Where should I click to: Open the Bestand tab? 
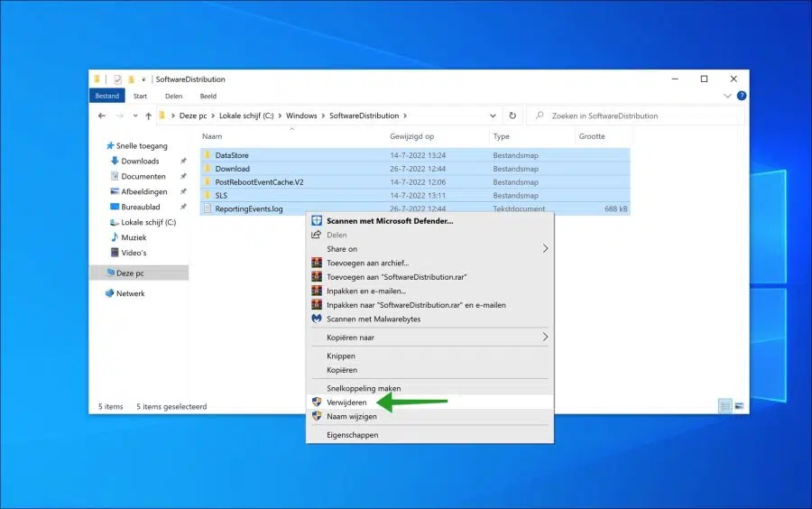pos(107,96)
